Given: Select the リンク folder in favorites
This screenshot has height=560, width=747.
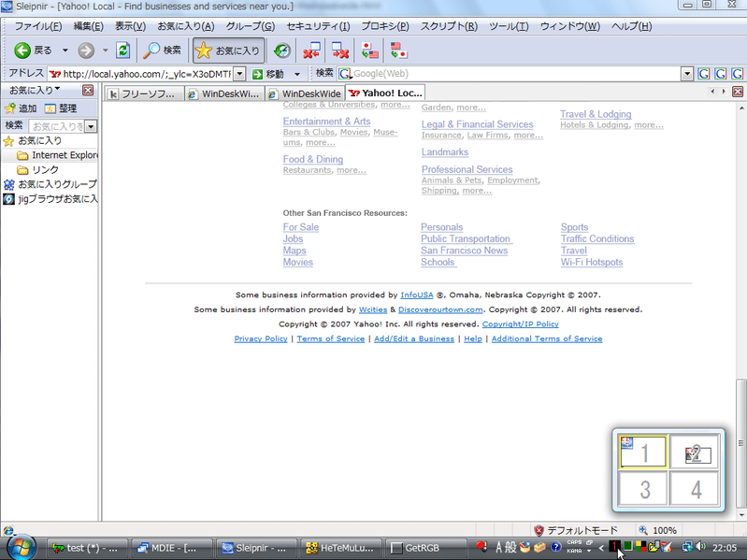Looking at the screenshot, I should tap(37, 170).
